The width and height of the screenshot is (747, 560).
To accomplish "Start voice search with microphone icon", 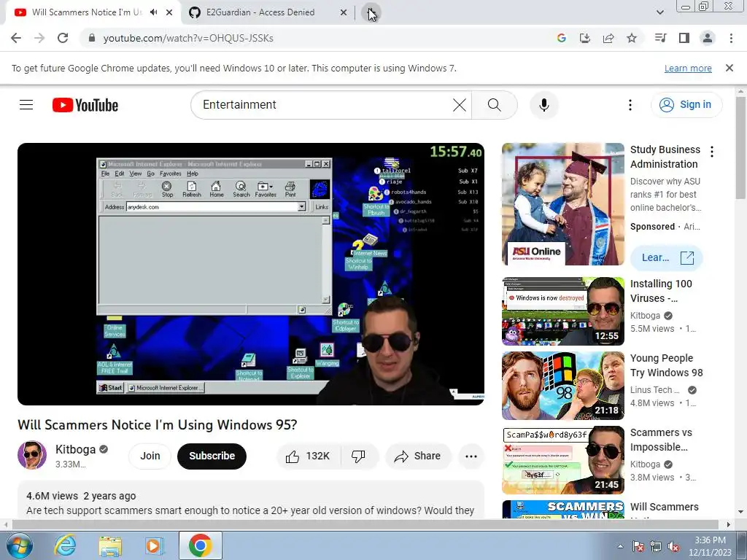I will [x=544, y=105].
